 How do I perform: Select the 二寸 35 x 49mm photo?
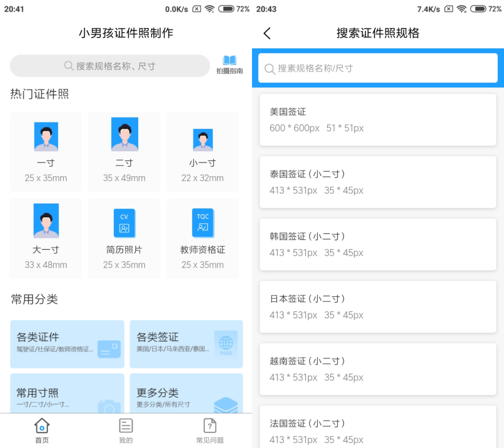click(x=125, y=151)
